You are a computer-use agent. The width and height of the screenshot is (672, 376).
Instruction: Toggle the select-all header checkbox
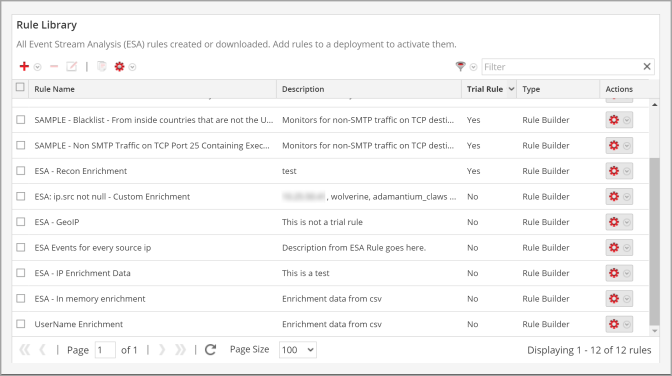(x=20, y=87)
